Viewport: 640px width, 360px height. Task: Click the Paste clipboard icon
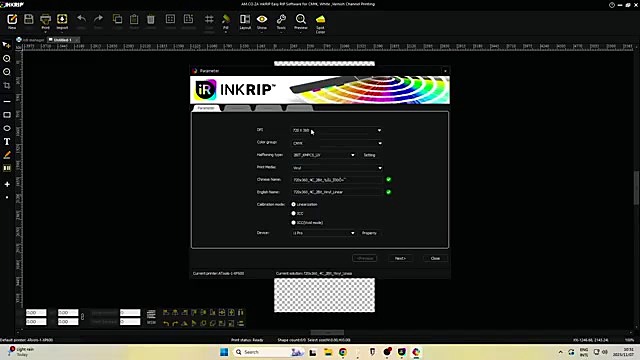[134, 19]
